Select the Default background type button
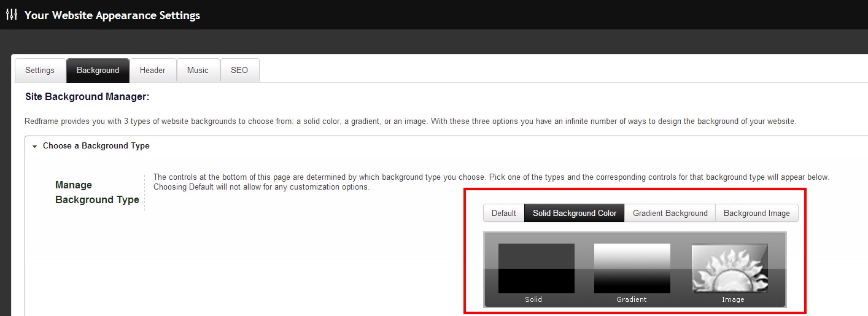Image resolution: width=868 pixels, height=316 pixels. pos(503,214)
